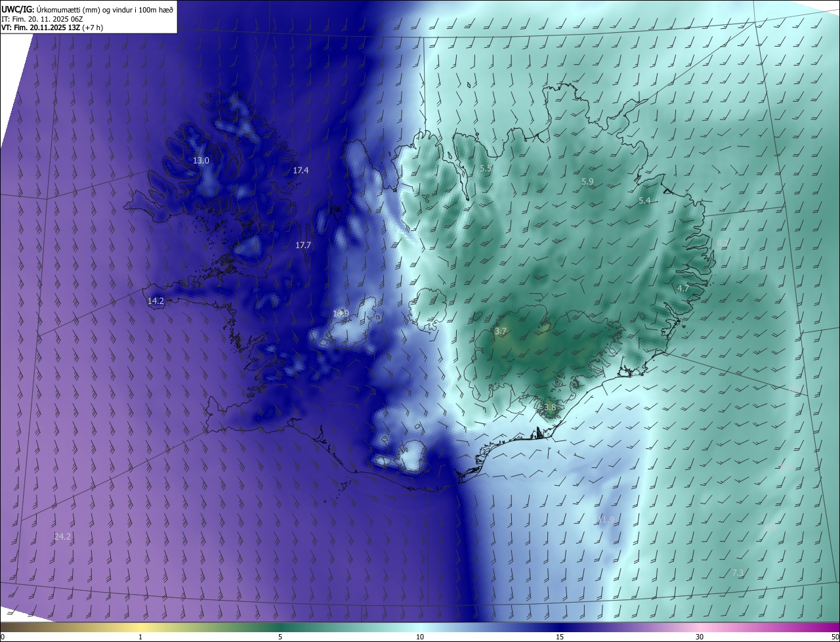This screenshot has width=840, height=642.
Task: Click the 13.0 value over the Westfjords
Action: (201, 161)
